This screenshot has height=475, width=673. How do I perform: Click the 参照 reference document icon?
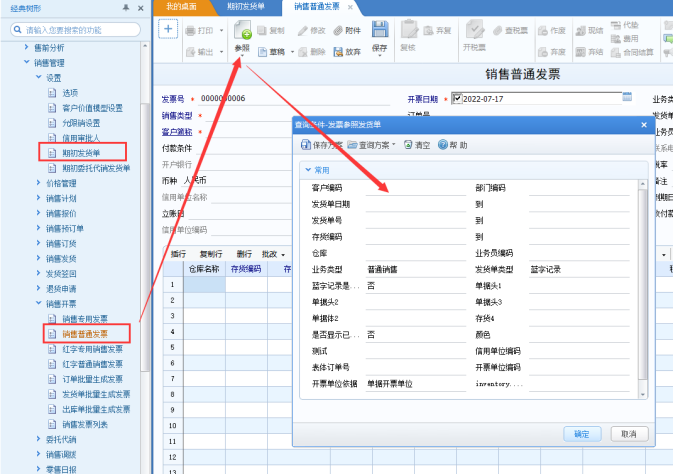(x=243, y=30)
